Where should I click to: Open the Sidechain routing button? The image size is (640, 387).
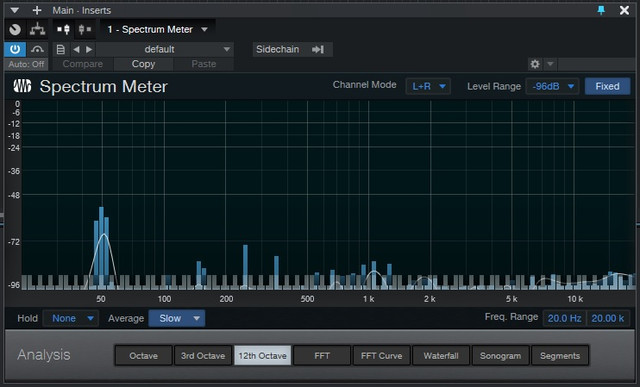292,49
